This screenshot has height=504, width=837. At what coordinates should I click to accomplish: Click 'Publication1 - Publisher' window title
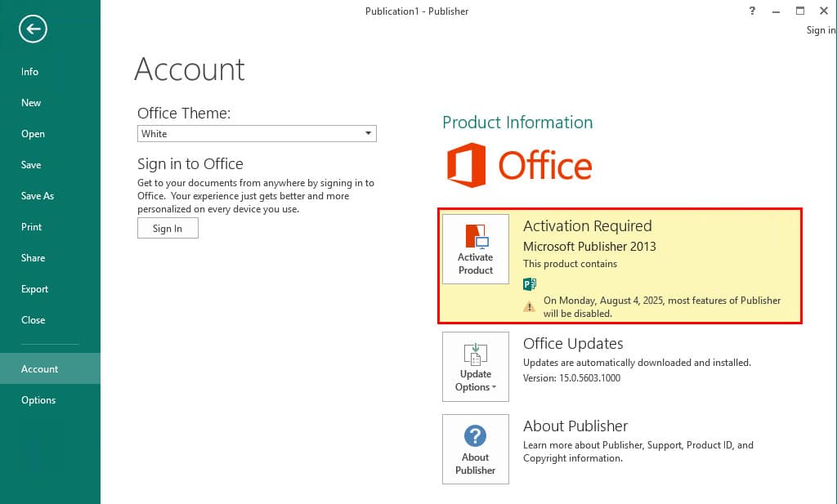[x=417, y=11]
